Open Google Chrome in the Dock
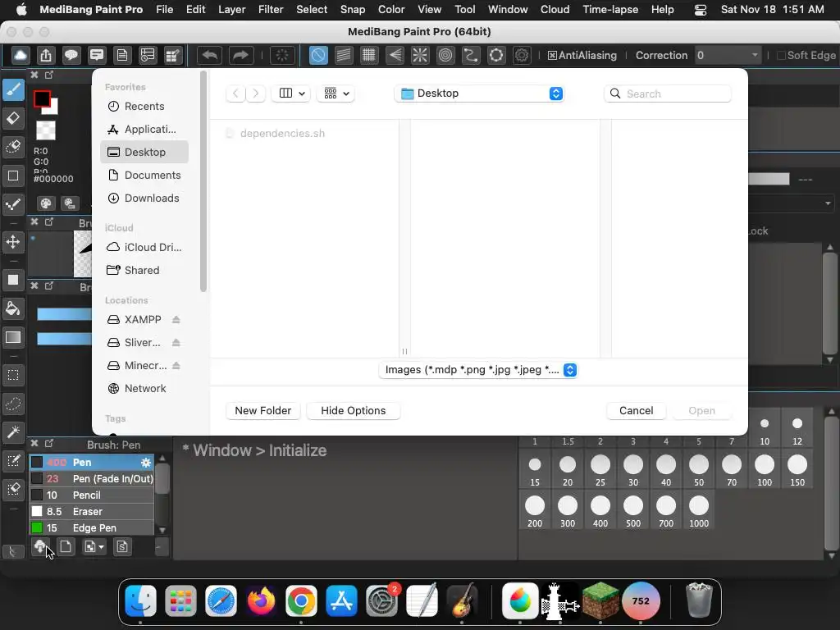This screenshot has width=840, height=630. (301, 600)
